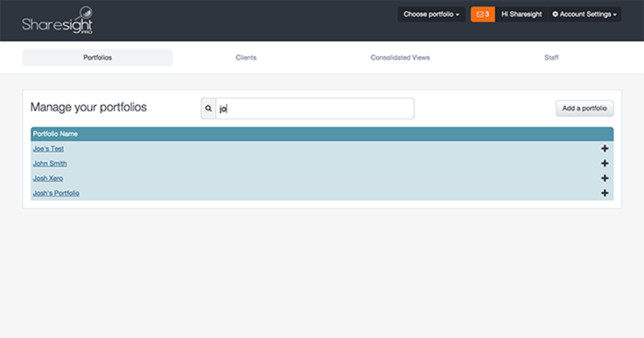The height and width of the screenshot is (338, 644).
Task: Click the gear icon in Account Settings
Action: coord(556,14)
